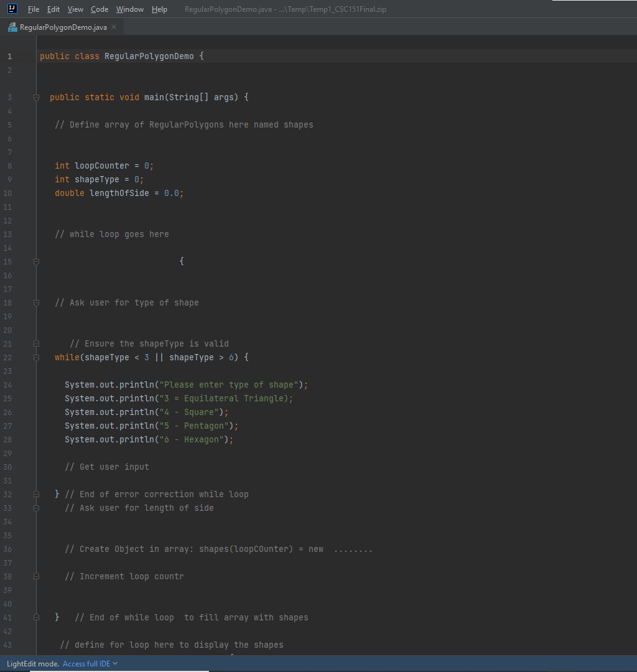637x672 pixels.
Task: Click line number 24 in the gutter
Action: tap(7, 384)
